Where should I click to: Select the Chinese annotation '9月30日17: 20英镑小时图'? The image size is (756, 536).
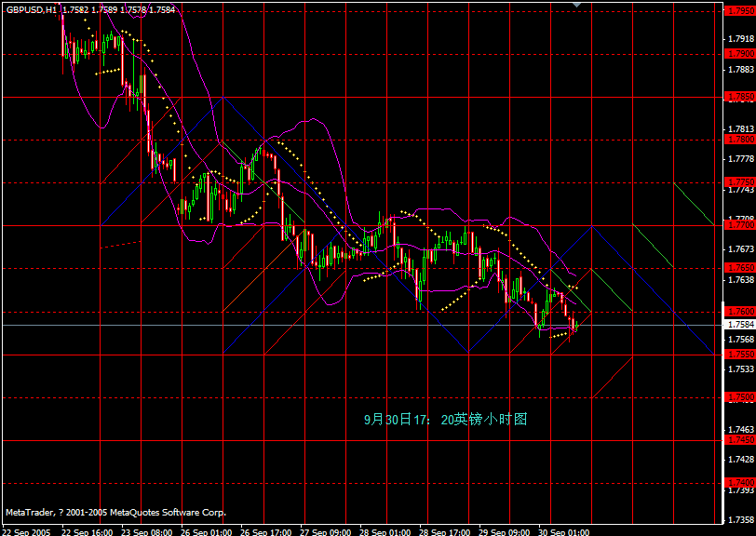click(x=445, y=420)
